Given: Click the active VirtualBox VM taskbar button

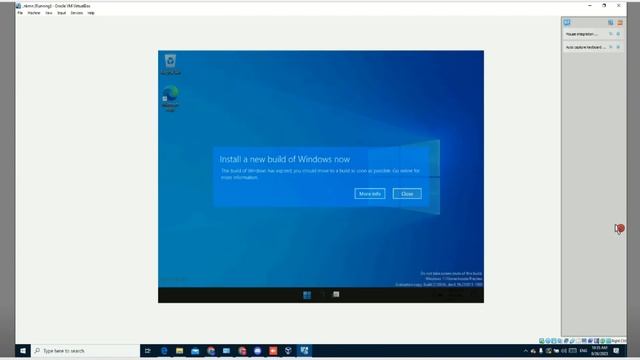Looking at the screenshot, I should (x=304, y=351).
